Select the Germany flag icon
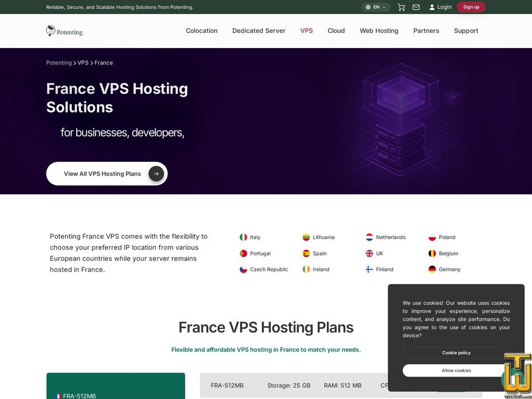532x399 pixels. click(432, 269)
